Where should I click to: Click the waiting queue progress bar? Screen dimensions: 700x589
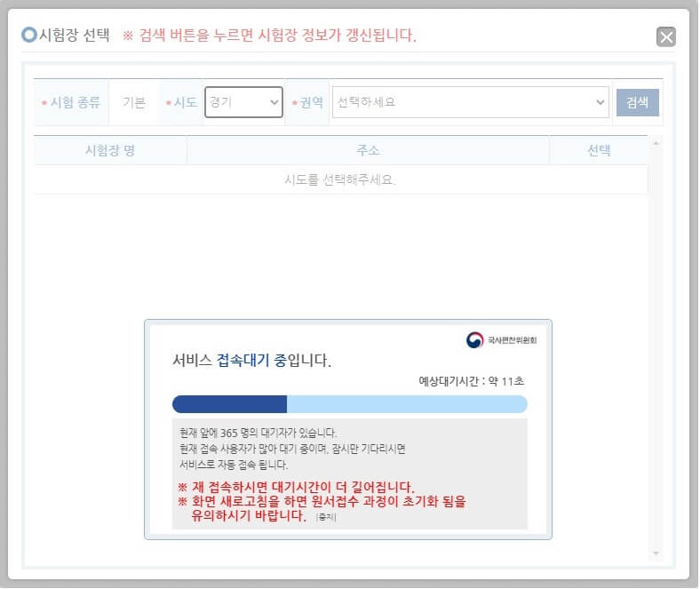click(349, 404)
